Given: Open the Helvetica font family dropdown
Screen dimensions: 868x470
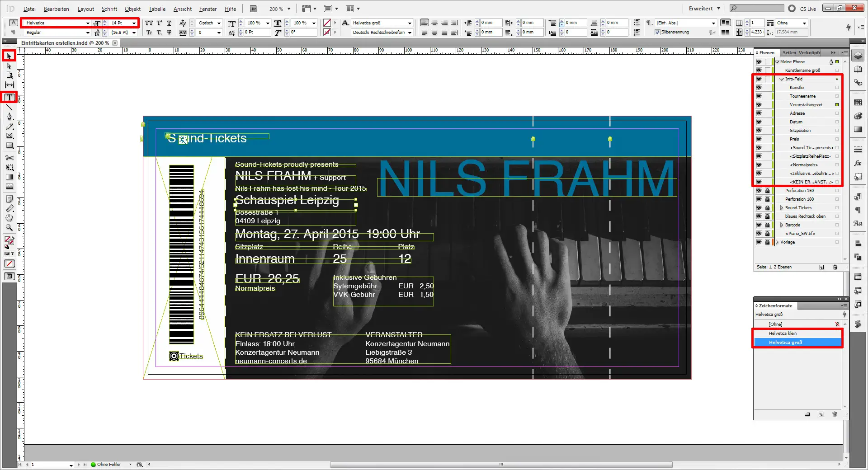Looking at the screenshot, I should point(88,23).
